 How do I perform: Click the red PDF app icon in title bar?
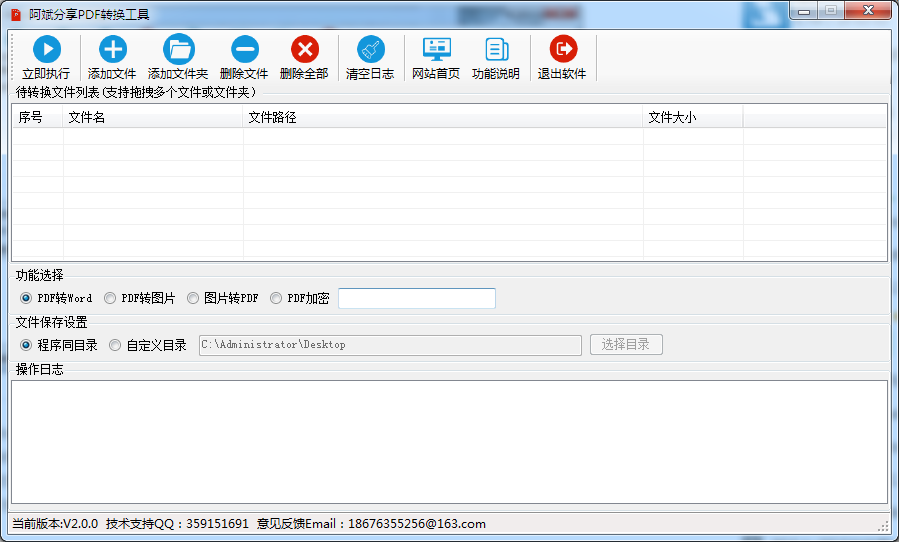[15, 15]
